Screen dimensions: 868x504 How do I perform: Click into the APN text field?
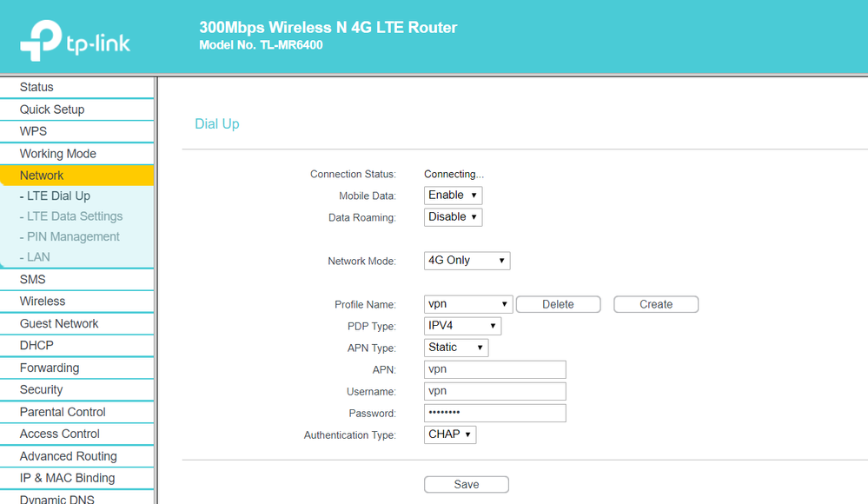[494, 369]
